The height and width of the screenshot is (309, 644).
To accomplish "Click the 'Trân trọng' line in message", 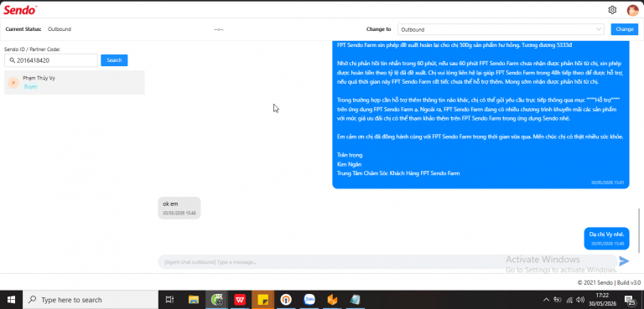I will pyautogui.click(x=350, y=155).
